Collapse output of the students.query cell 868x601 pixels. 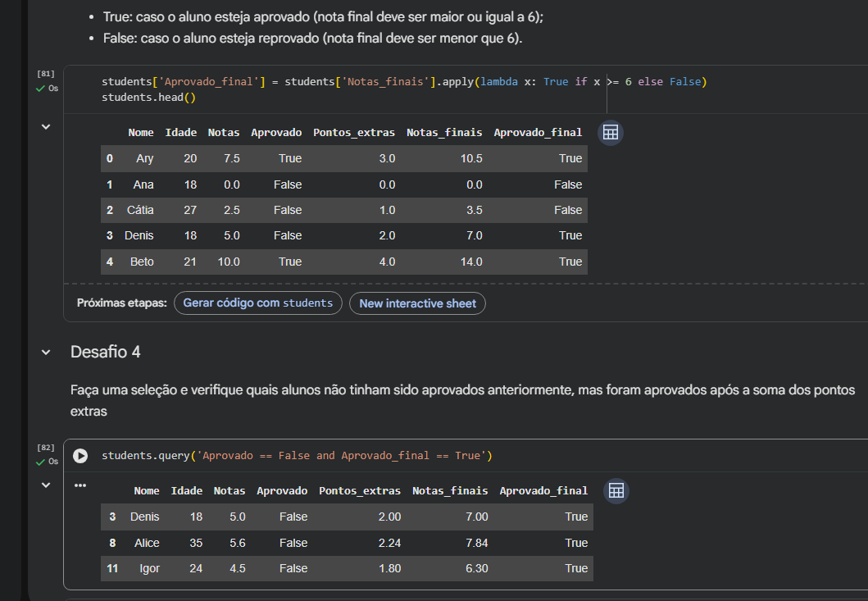pos(46,485)
